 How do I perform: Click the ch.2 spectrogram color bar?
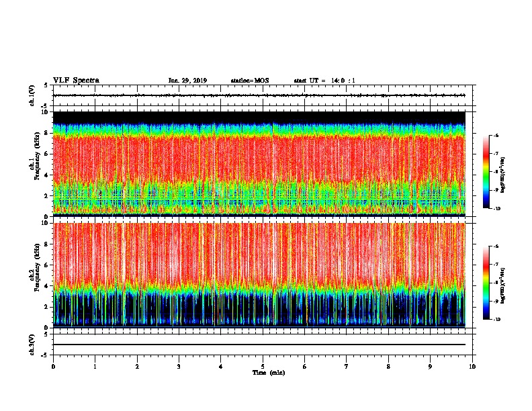point(486,283)
